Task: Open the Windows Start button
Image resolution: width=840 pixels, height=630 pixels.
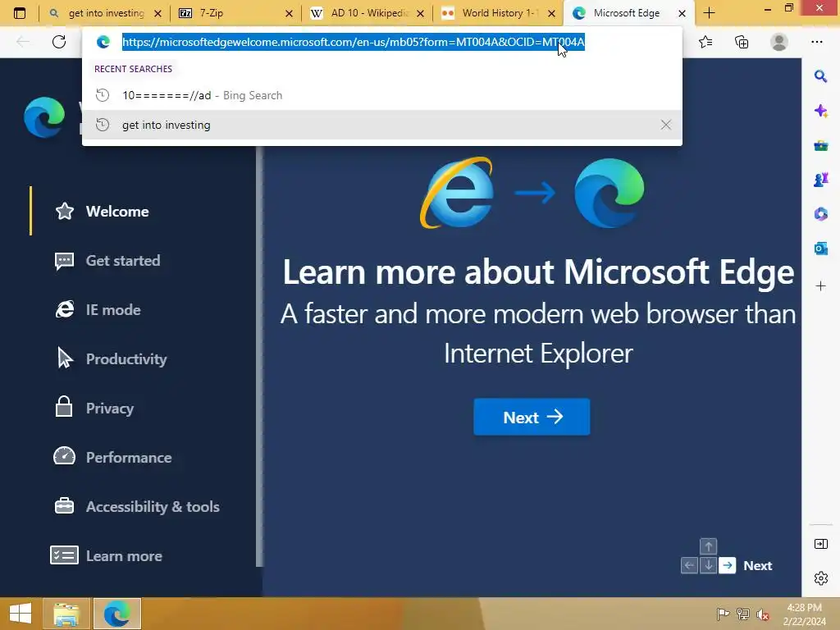Action: 21,614
